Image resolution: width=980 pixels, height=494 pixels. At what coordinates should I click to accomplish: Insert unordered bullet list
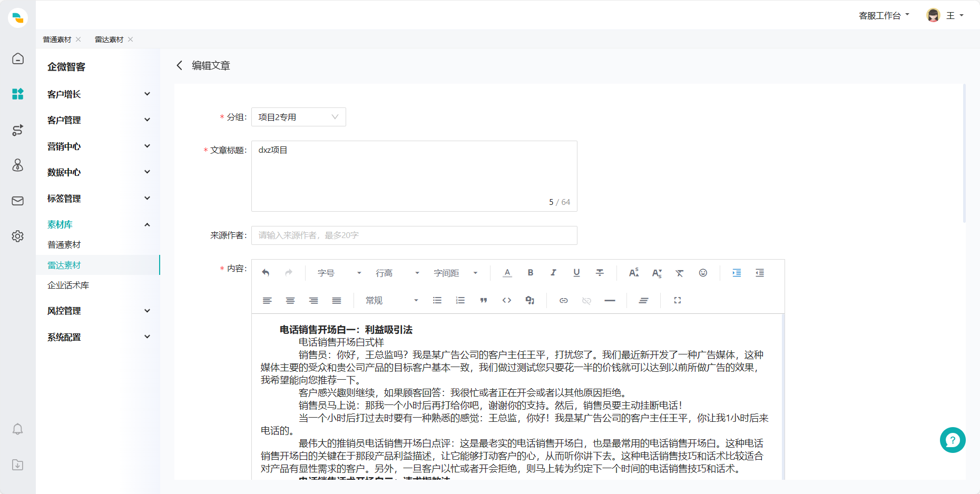437,300
